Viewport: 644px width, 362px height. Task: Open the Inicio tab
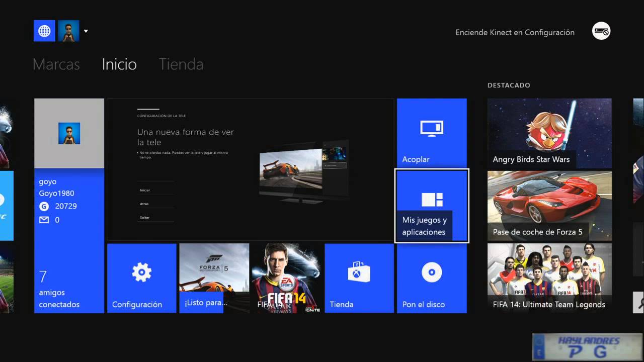click(119, 64)
